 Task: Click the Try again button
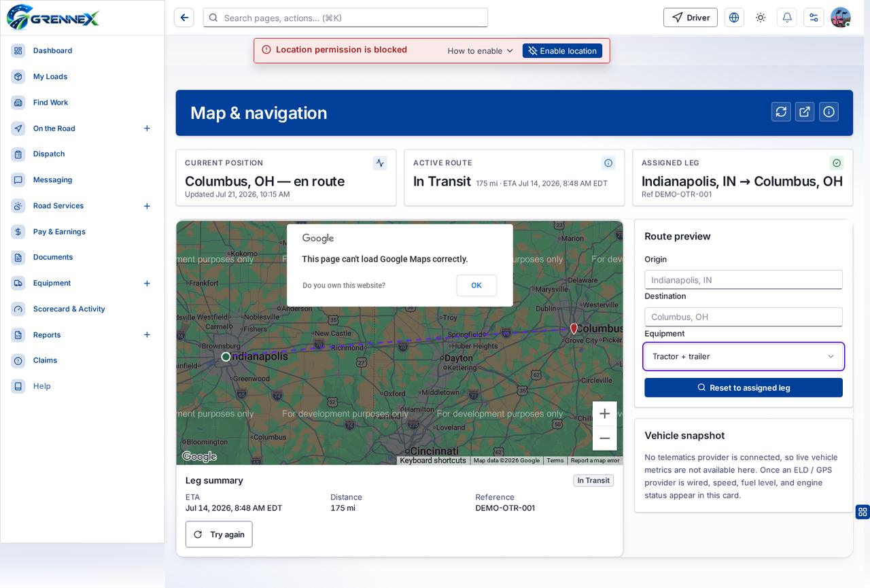219,534
